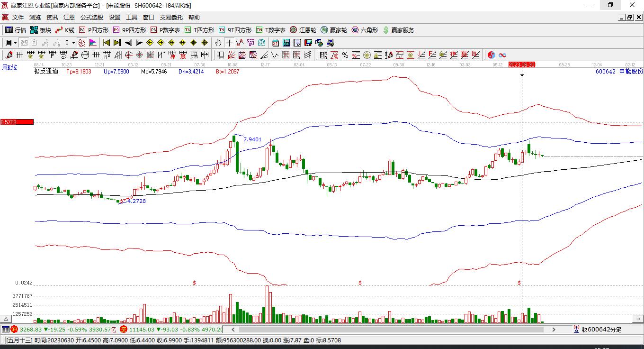
Task: Open the 江恩轮 (Gann wheel) tool
Action: coord(303,30)
